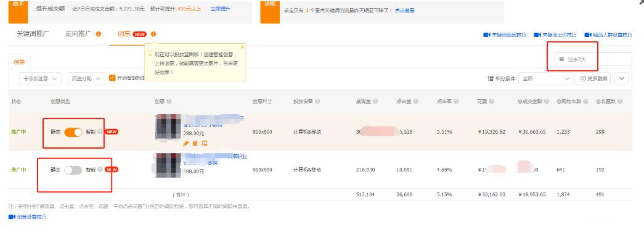
Task: Click the list icon beside 细分条件
Action: click(x=491, y=78)
